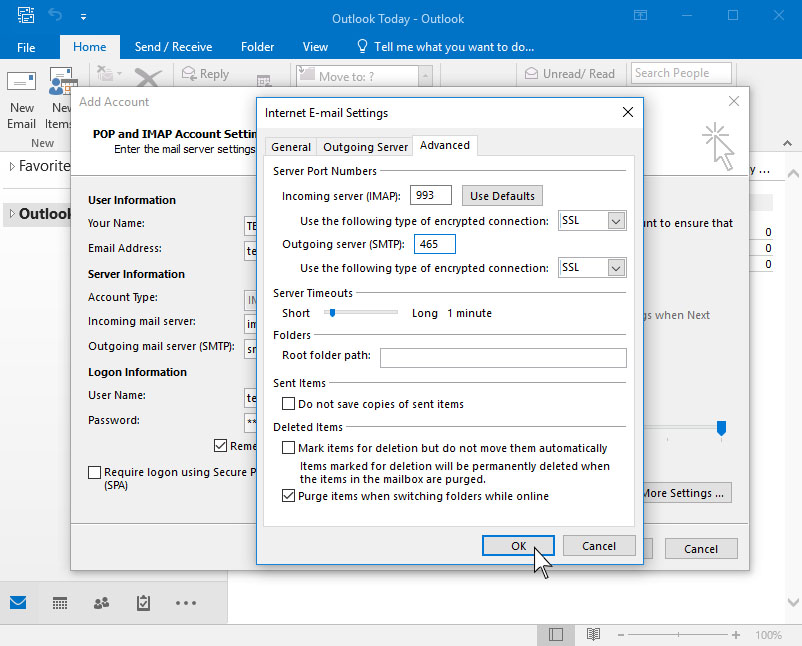802x646 pixels.
Task: Click the Server Timeouts slider handle
Action: point(332,313)
